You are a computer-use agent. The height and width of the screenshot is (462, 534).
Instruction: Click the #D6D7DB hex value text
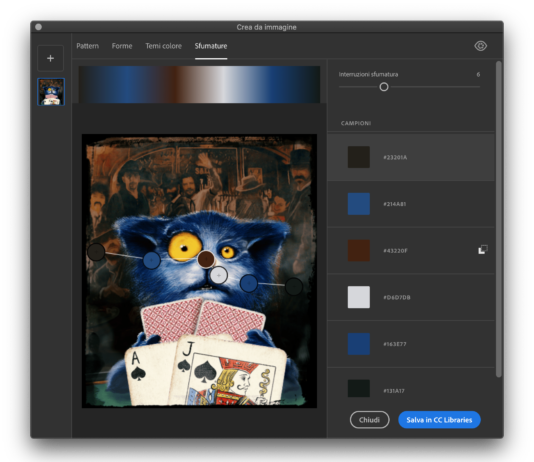point(397,297)
